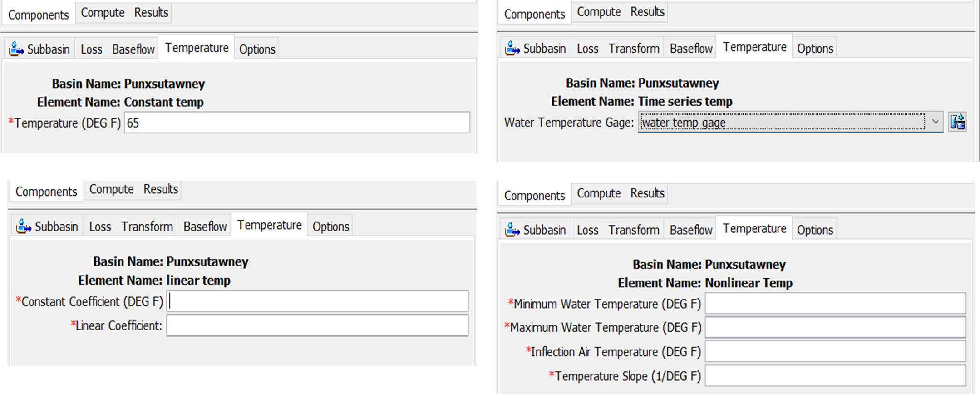The image size is (980, 394).
Task: Focus the Temperature Slope (1/DEG F) field
Action: coord(835,376)
